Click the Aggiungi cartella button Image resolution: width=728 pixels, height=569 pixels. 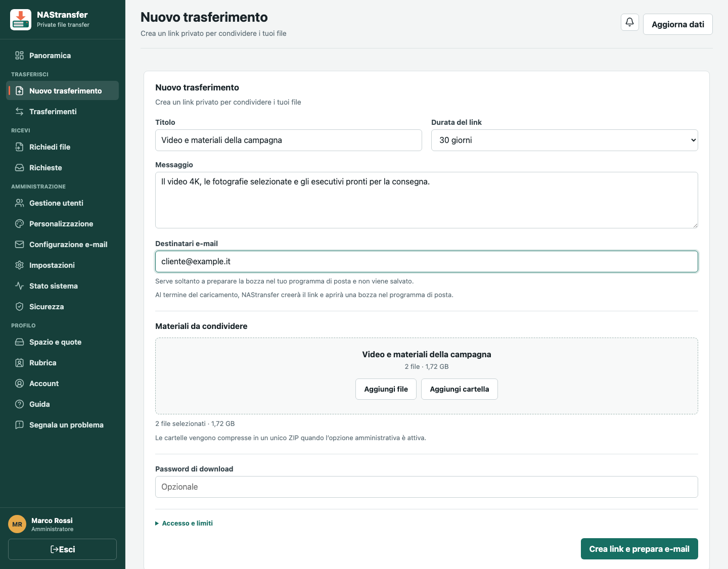click(459, 389)
